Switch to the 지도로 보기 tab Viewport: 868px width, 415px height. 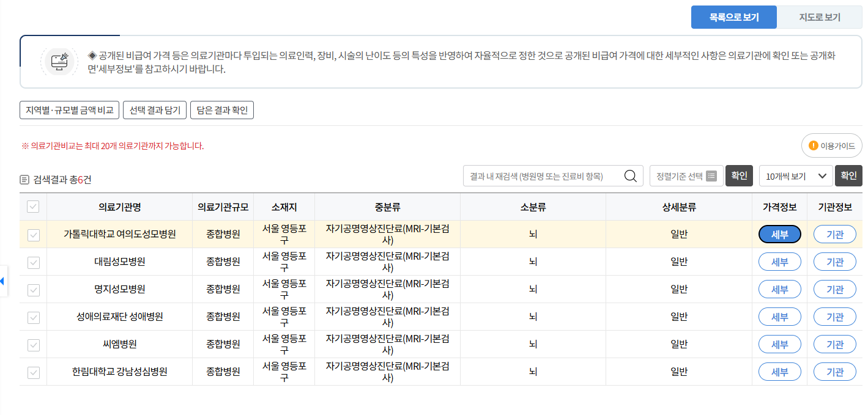(x=819, y=17)
